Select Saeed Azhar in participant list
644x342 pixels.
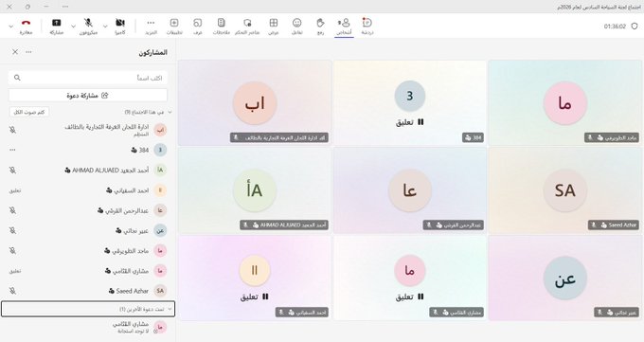[88, 291]
